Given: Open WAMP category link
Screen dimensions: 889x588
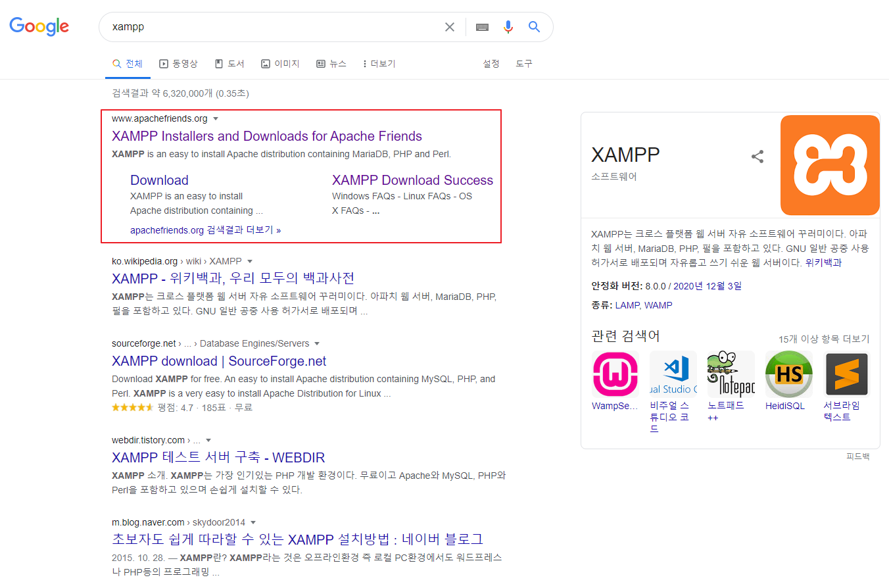Looking at the screenshot, I should (658, 305).
